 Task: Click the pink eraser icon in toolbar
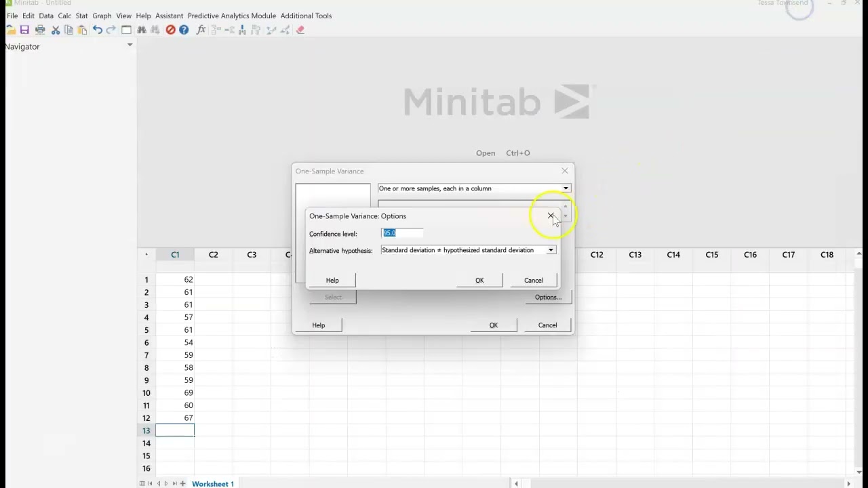(300, 30)
